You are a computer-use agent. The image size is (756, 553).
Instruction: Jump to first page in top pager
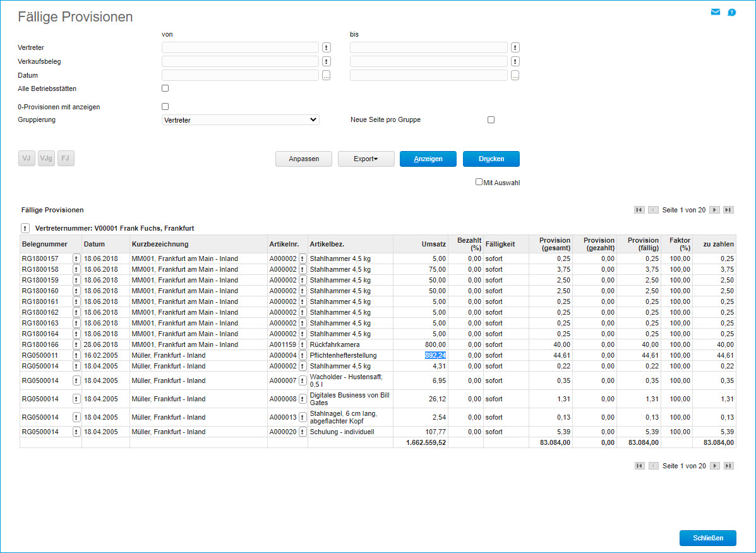pyautogui.click(x=639, y=210)
